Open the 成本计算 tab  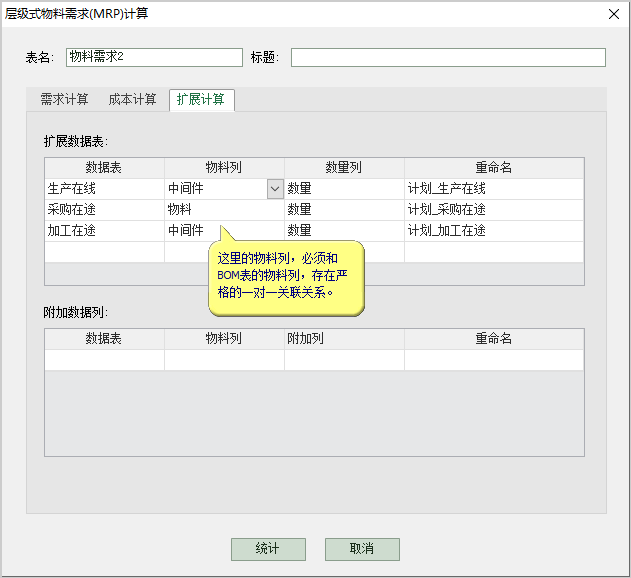[132, 100]
